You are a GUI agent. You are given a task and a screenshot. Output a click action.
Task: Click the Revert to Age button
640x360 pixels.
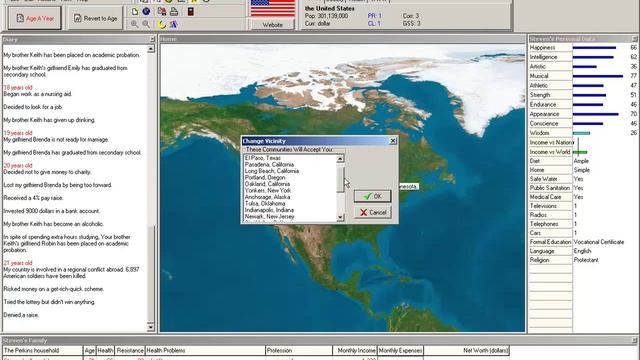coord(96,18)
